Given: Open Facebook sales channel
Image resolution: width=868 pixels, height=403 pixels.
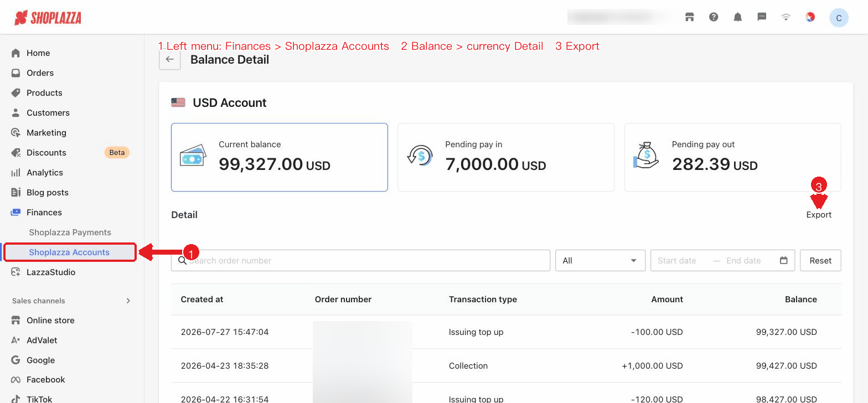Looking at the screenshot, I should click(x=46, y=380).
